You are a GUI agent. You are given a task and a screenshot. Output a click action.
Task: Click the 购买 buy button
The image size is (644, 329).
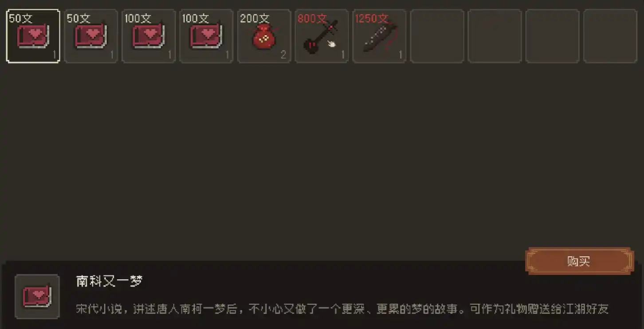[579, 261]
